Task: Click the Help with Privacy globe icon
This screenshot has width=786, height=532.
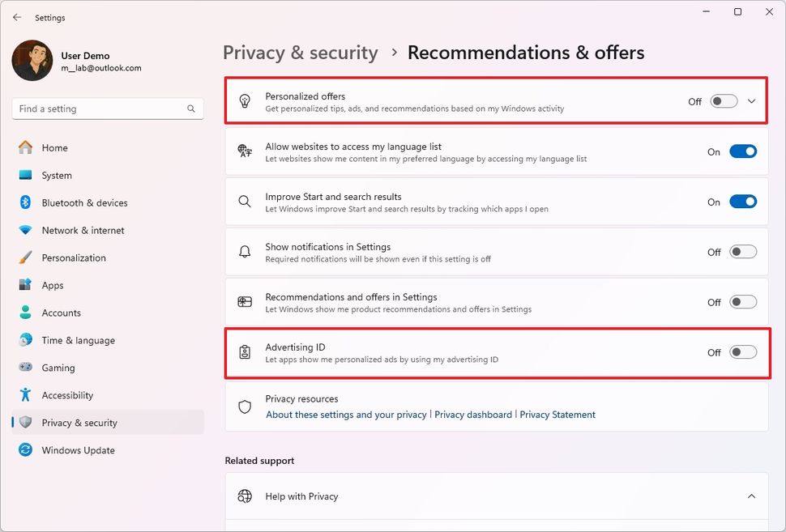Action: [x=244, y=496]
